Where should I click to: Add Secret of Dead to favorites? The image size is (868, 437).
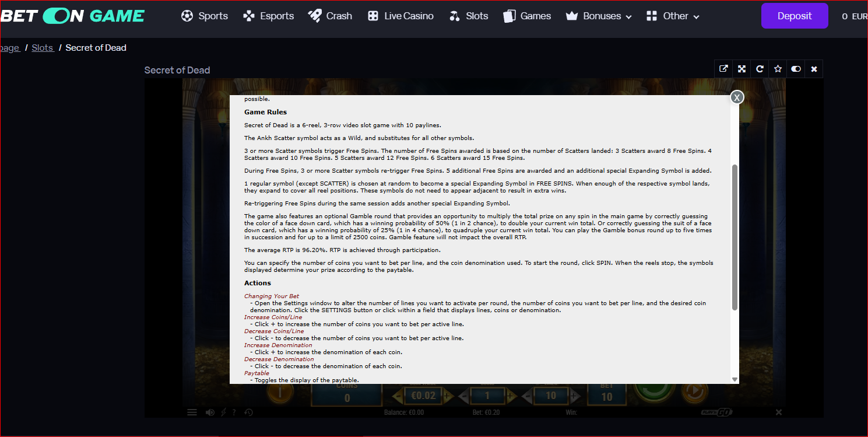tap(778, 69)
